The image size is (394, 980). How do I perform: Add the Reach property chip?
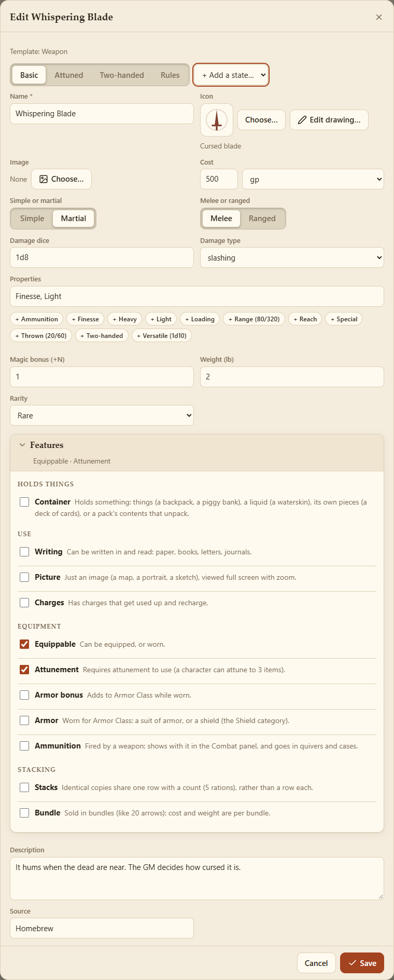coord(305,319)
